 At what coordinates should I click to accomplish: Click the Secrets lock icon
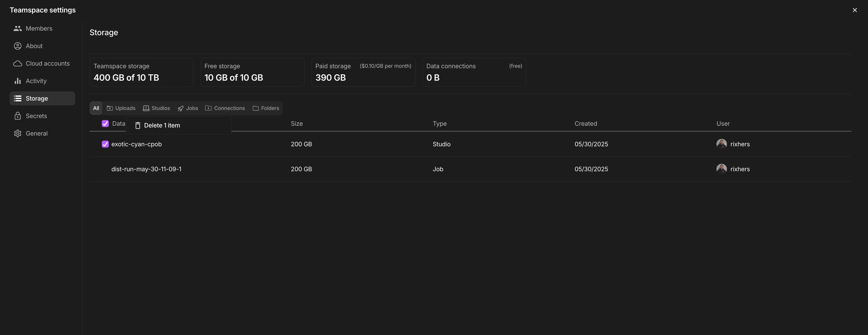[17, 116]
